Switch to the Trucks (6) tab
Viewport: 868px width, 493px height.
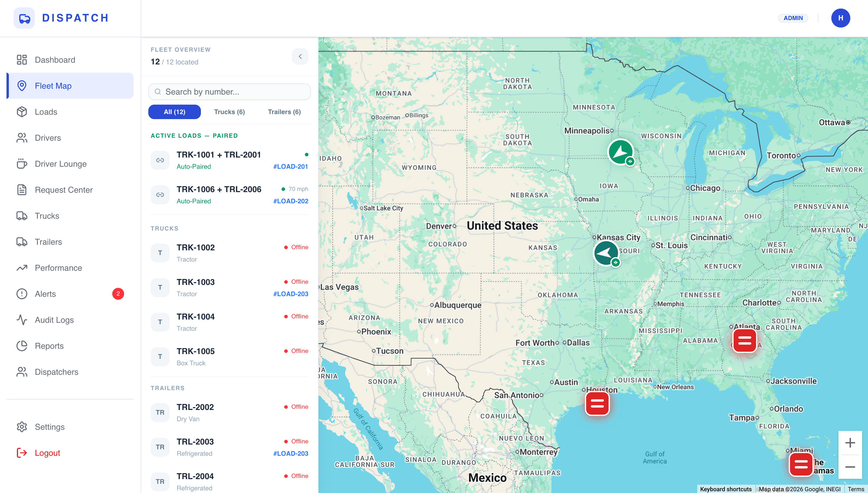click(x=230, y=112)
